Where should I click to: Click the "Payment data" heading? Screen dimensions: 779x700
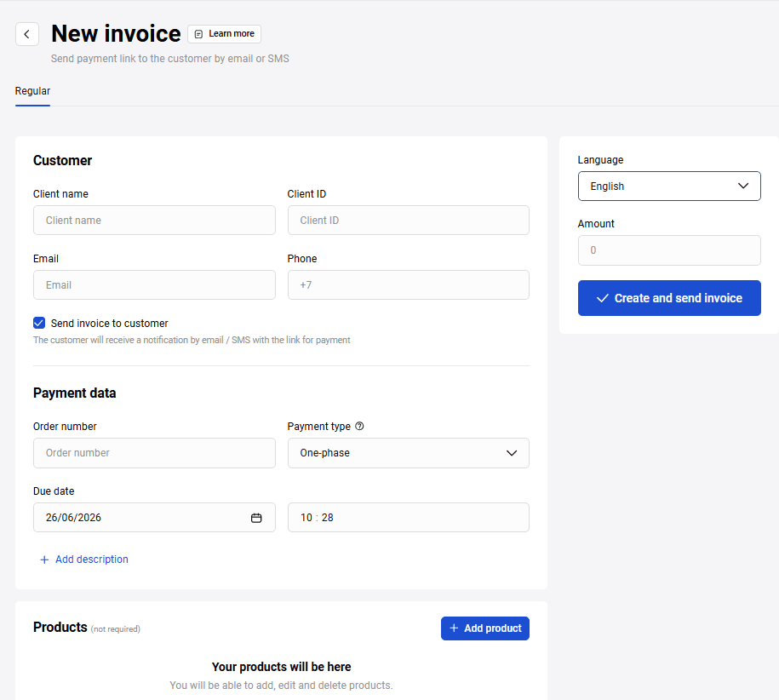coord(75,393)
